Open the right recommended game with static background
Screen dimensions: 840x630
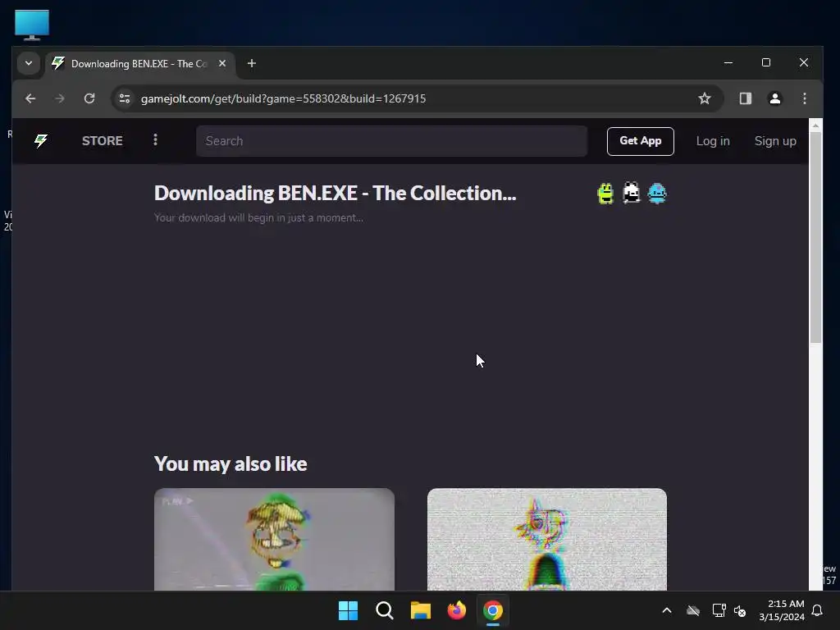[x=547, y=539]
